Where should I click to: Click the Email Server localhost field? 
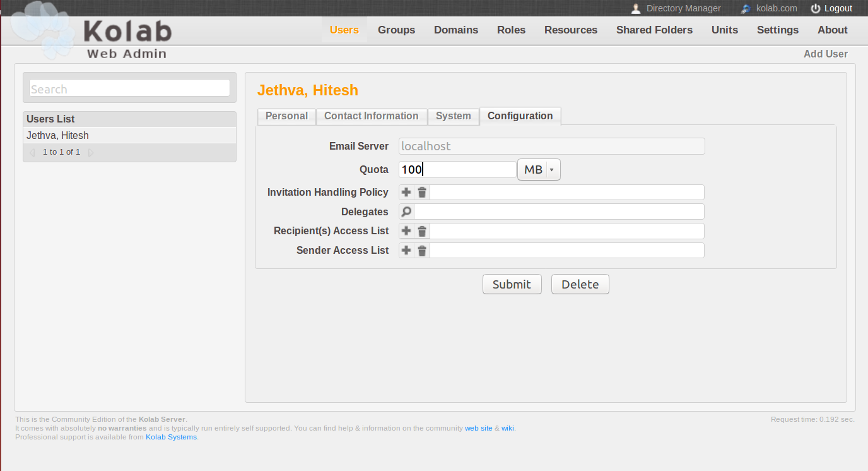[552, 146]
